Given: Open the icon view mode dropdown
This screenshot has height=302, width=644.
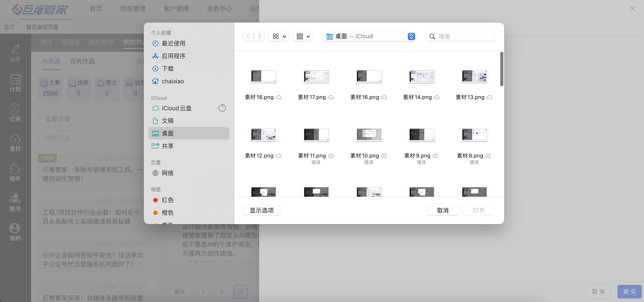Looking at the screenshot, I should [279, 36].
